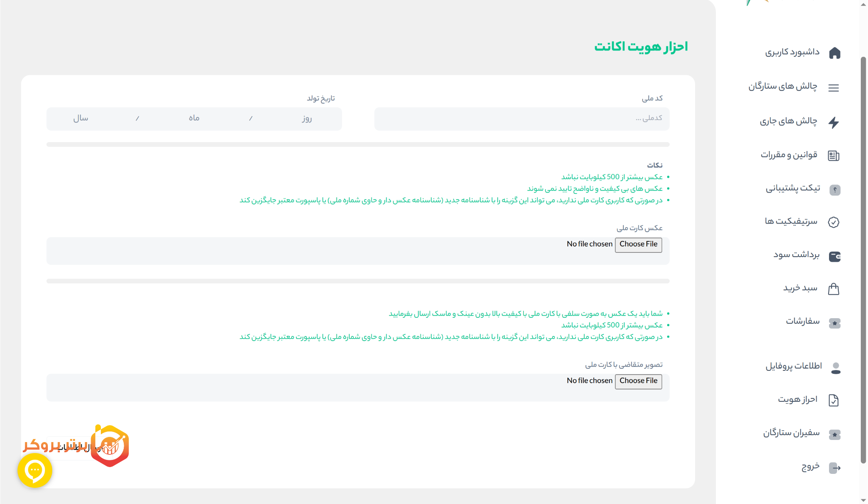Open the user icon for اطلاعات پروفایل

pos(836,368)
